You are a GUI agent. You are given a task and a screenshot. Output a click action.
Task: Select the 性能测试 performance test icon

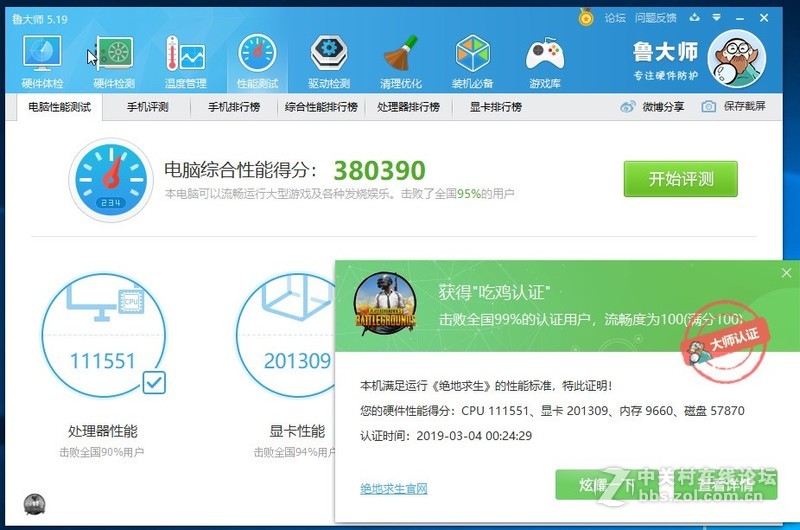pos(257,62)
